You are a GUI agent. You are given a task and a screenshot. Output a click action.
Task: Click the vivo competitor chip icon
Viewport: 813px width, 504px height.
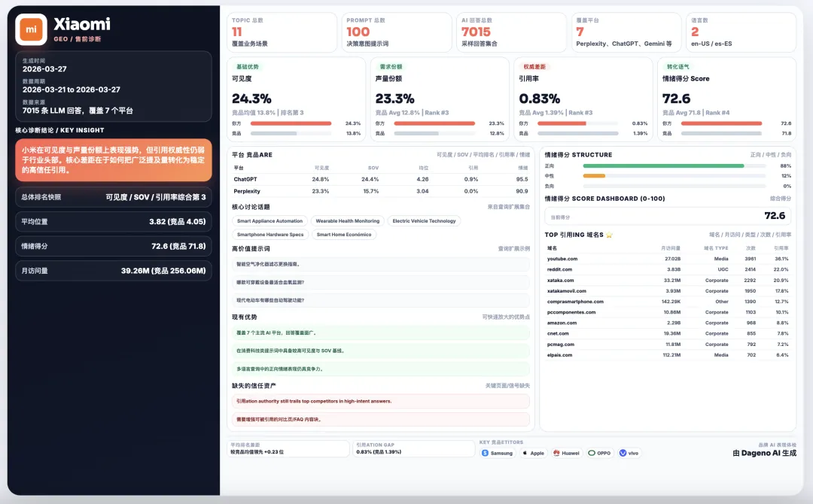click(x=623, y=454)
